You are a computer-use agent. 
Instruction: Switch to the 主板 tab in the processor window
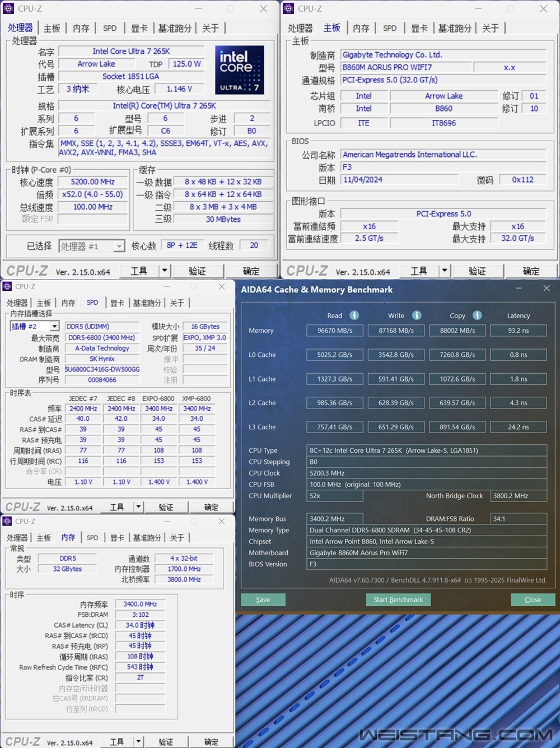tap(52, 28)
